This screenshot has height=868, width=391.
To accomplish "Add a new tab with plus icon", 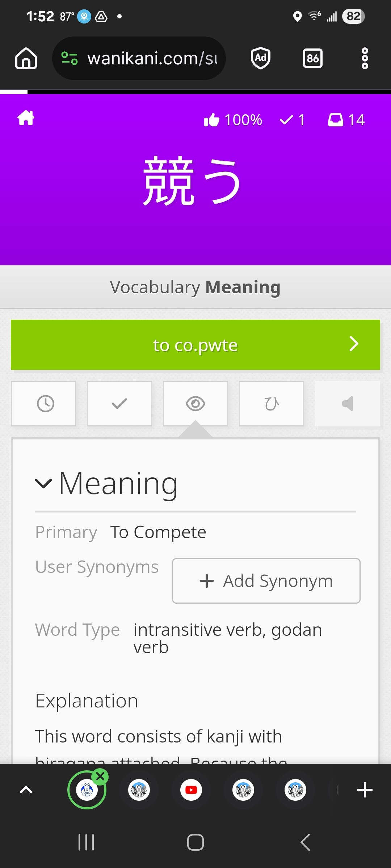I will (x=365, y=790).
